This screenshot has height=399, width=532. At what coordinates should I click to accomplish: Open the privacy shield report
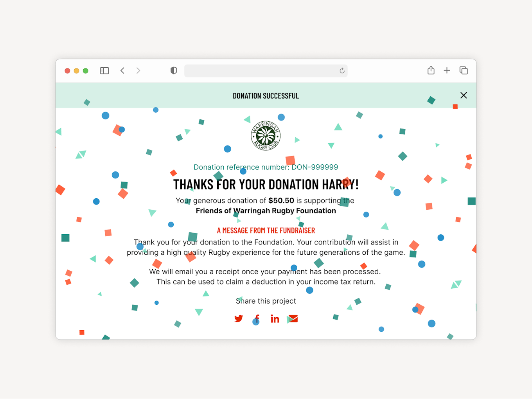(x=174, y=70)
